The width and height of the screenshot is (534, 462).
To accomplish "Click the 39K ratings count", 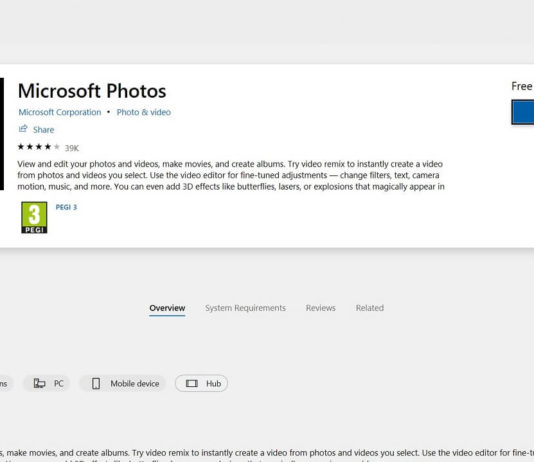I will 72,148.
